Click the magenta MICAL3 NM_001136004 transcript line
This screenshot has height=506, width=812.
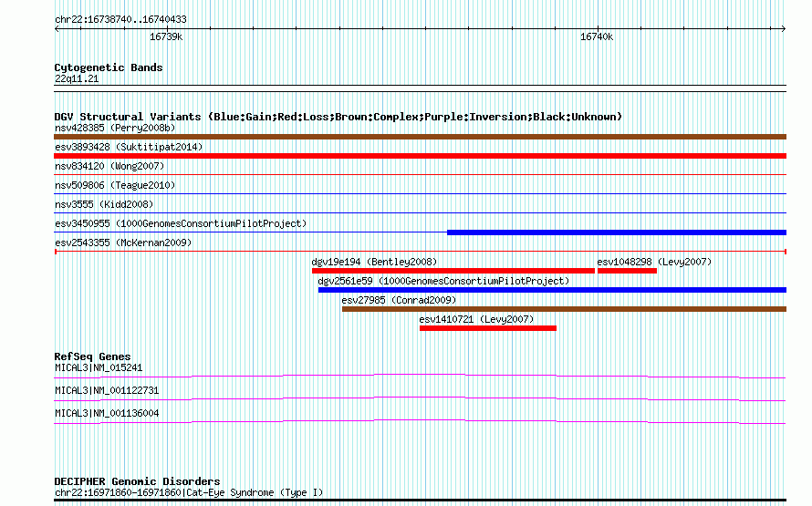tap(420, 421)
